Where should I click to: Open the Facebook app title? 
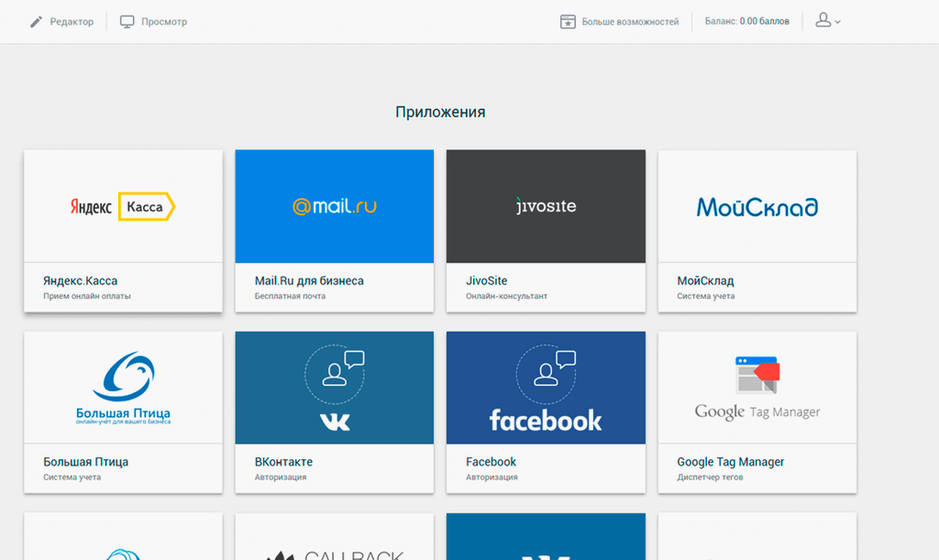pos(492,462)
